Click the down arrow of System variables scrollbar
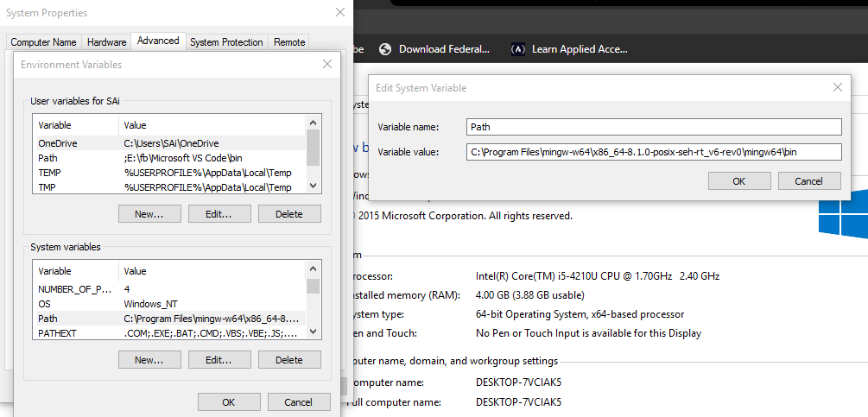The width and height of the screenshot is (868, 417). tap(313, 332)
